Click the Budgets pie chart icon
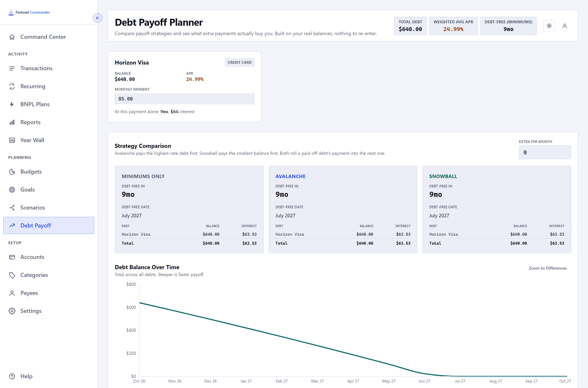 [12, 172]
